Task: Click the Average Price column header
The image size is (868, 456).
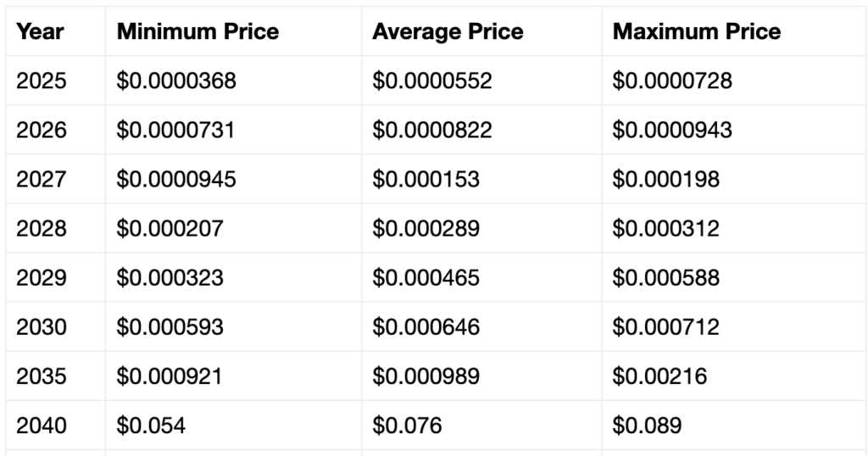Action: point(448,31)
